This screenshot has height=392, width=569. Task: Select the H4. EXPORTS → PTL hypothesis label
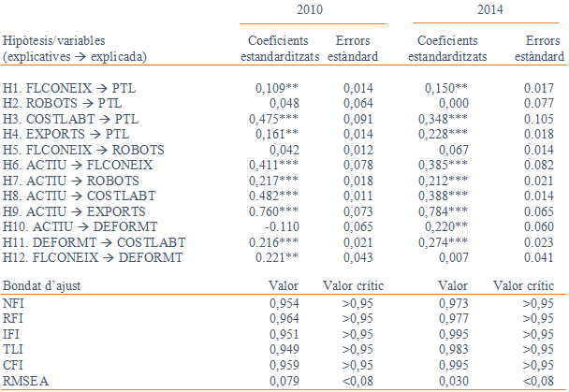click(x=58, y=134)
